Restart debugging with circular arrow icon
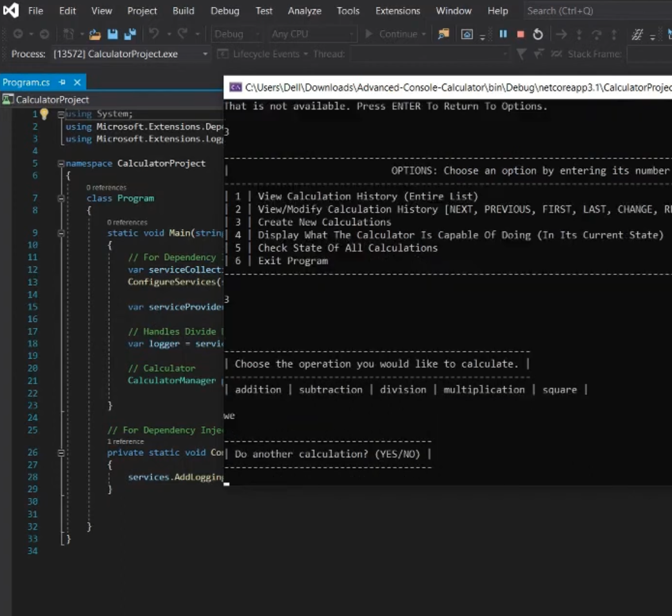672x616 pixels. pyautogui.click(x=538, y=34)
